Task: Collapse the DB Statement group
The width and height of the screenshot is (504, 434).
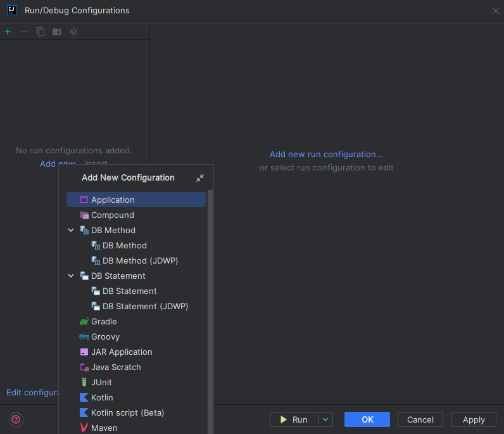Action: tap(71, 276)
